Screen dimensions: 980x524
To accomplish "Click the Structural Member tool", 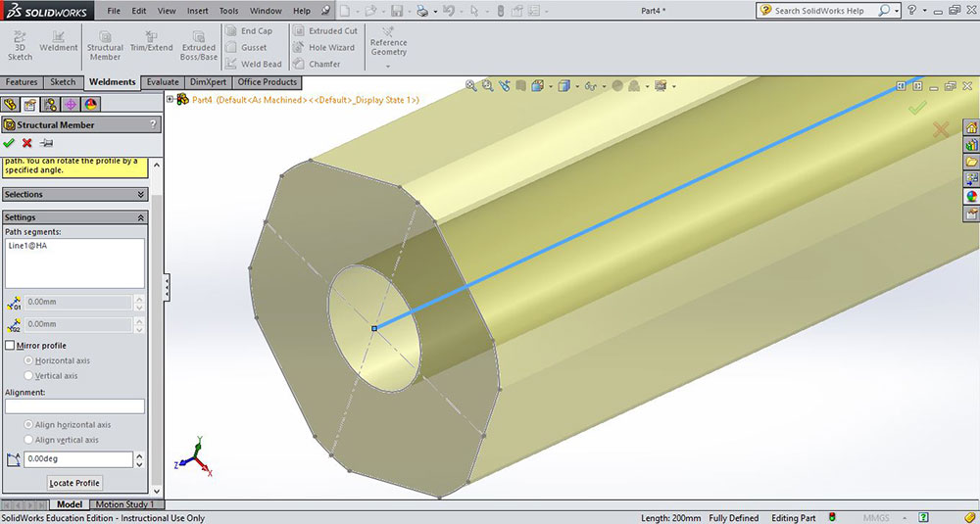I will pos(105,45).
